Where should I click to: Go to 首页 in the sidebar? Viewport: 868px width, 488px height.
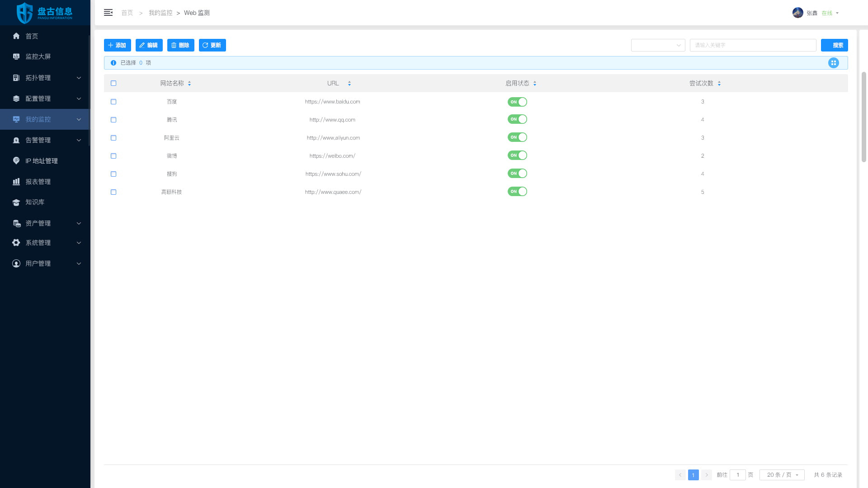pos(32,36)
